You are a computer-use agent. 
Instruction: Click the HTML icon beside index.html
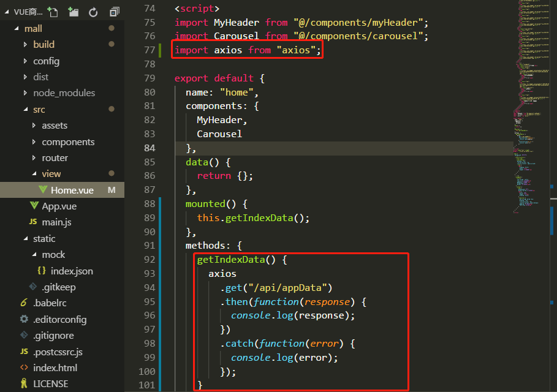pyautogui.click(x=24, y=367)
